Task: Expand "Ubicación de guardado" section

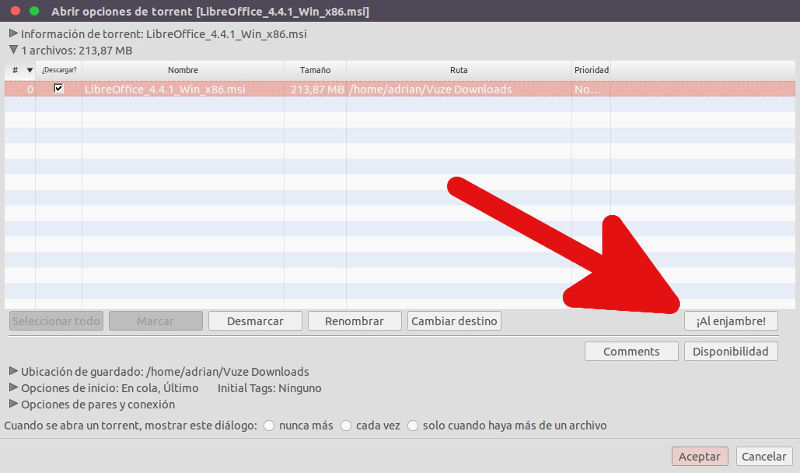Action: tap(12, 371)
